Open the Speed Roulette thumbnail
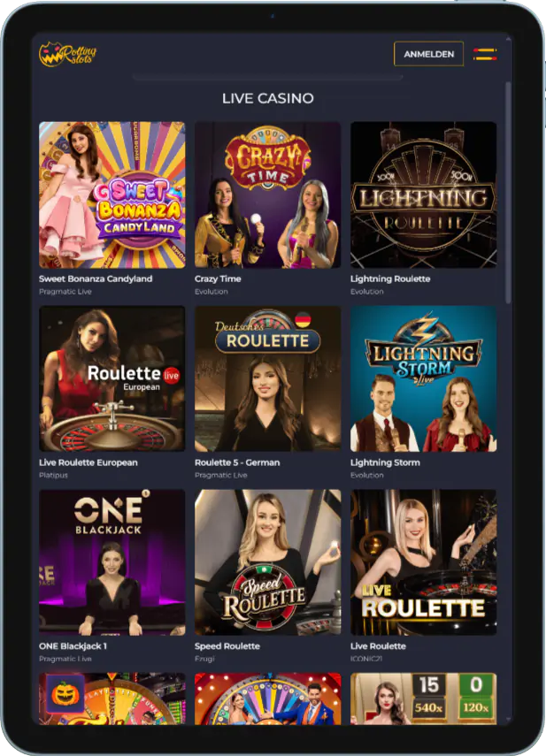 tap(268, 562)
